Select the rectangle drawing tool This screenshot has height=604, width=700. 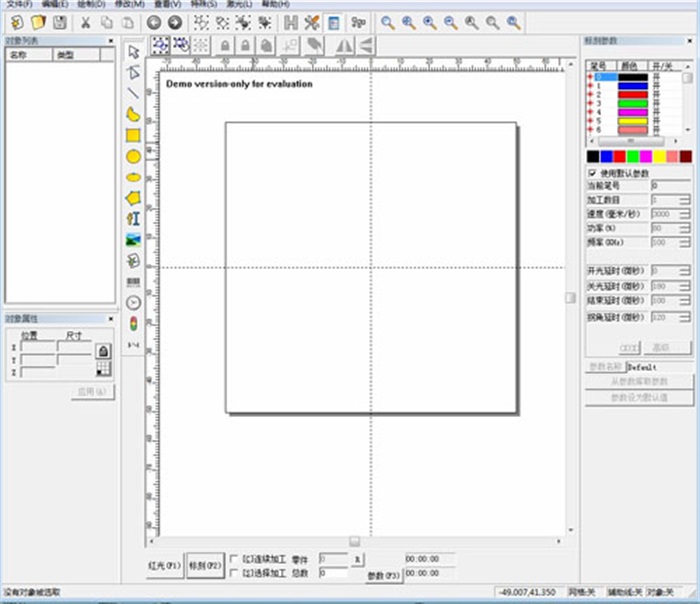click(133, 135)
